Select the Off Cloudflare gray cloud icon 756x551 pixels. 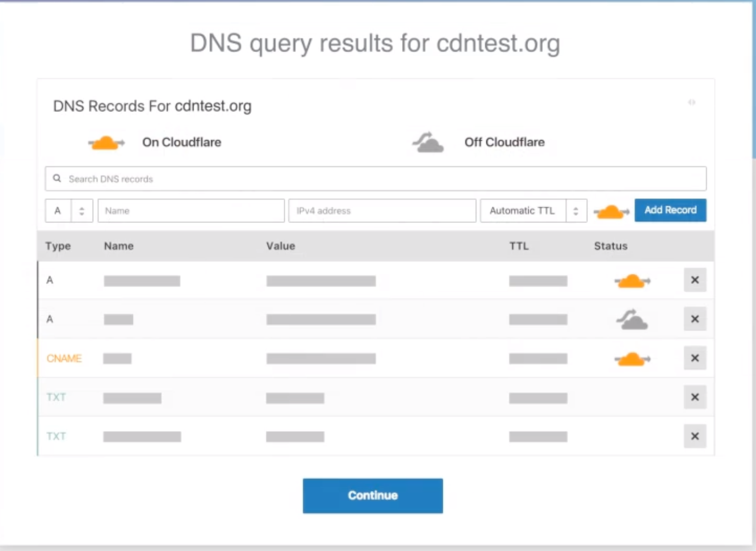pos(427,142)
